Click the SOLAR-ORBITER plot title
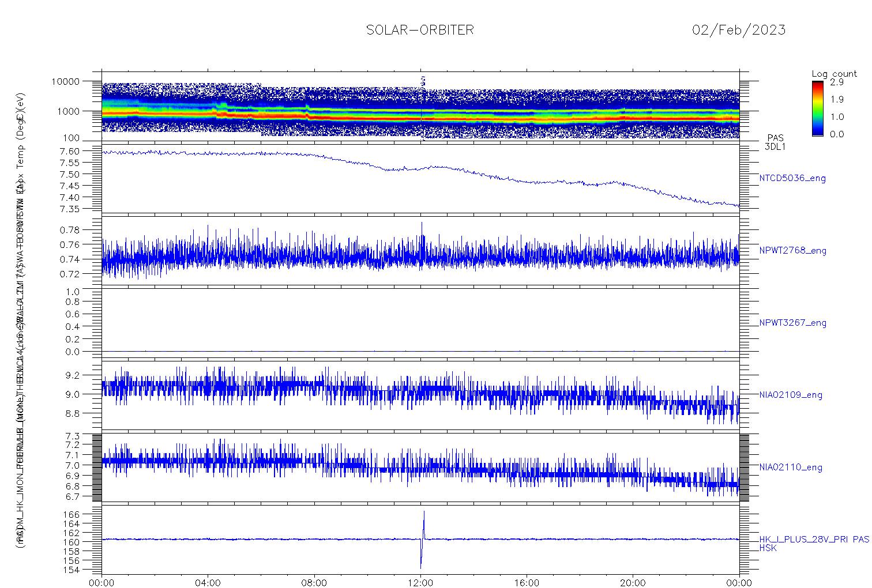872x588 pixels. pyautogui.click(x=420, y=30)
